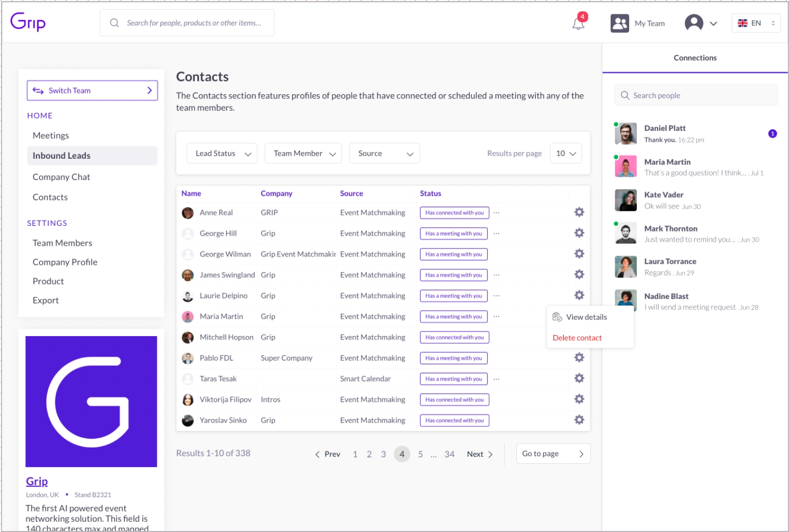Open gear settings for Pablo FDL
The height and width of the screenshot is (532, 789).
579,357
